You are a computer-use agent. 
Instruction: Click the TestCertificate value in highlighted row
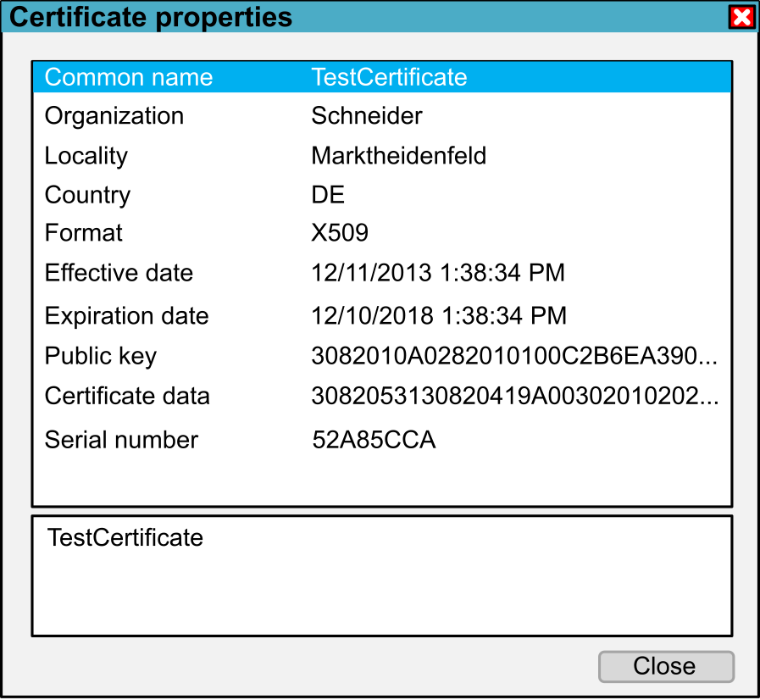389,77
